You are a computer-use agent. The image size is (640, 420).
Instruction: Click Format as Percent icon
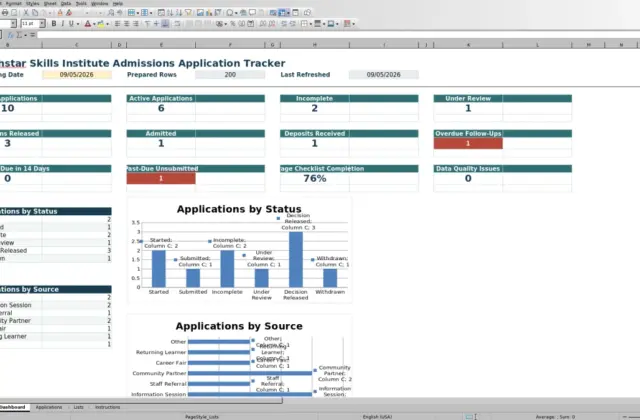(x=233, y=24)
